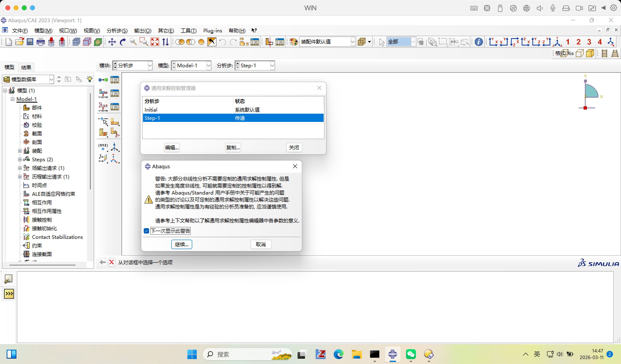The image size is (621, 364).
Task: Click the Query information icon
Action: pos(478,42)
